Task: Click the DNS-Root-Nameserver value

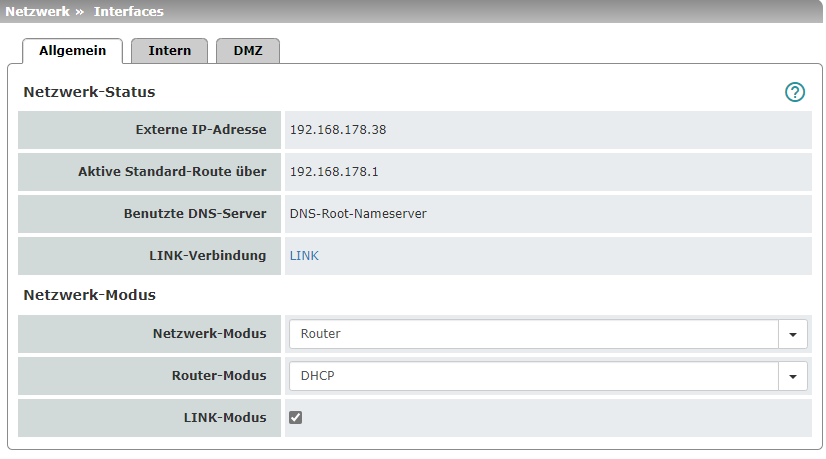Action: [x=358, y=213]
